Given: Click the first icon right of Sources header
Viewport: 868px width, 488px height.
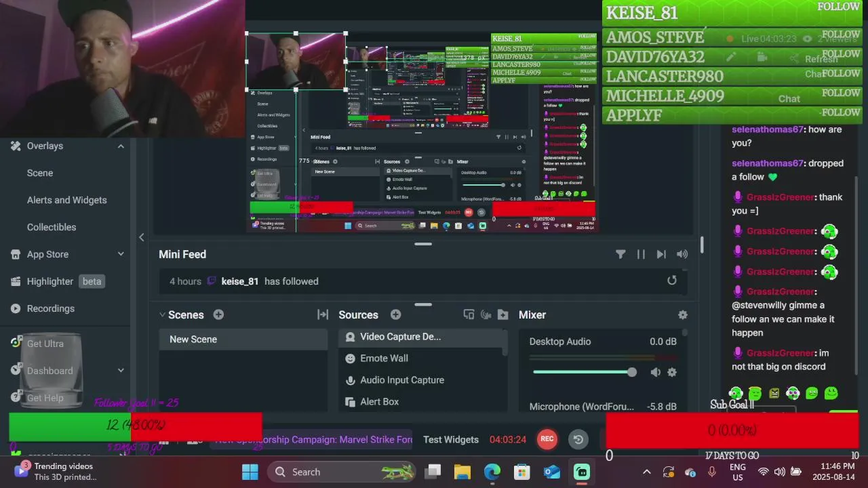Looking at the screenshot, I should click(469, 314).
